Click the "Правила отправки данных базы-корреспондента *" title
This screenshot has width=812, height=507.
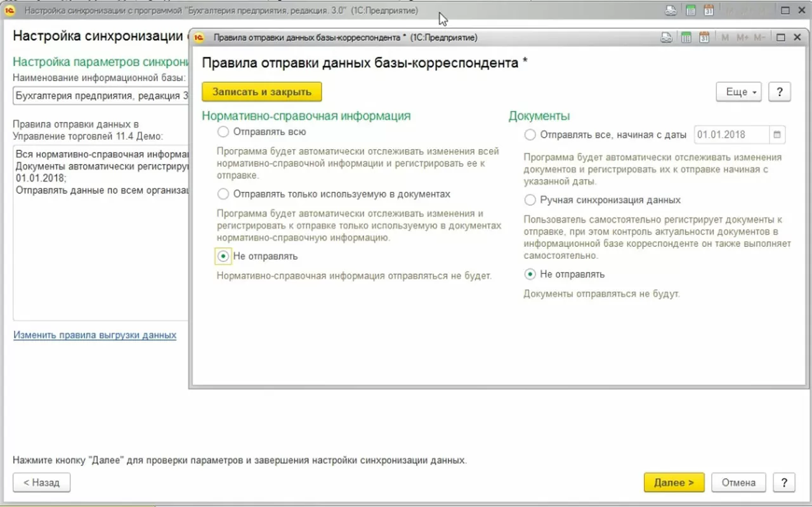click(365, 63)
